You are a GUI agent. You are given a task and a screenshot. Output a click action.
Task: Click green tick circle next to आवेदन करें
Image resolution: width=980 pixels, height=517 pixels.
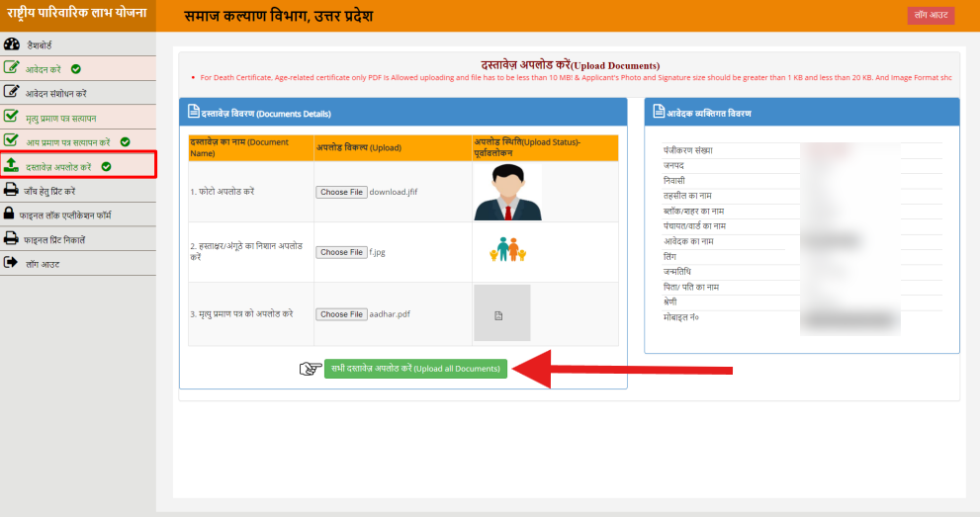(75, 69)
